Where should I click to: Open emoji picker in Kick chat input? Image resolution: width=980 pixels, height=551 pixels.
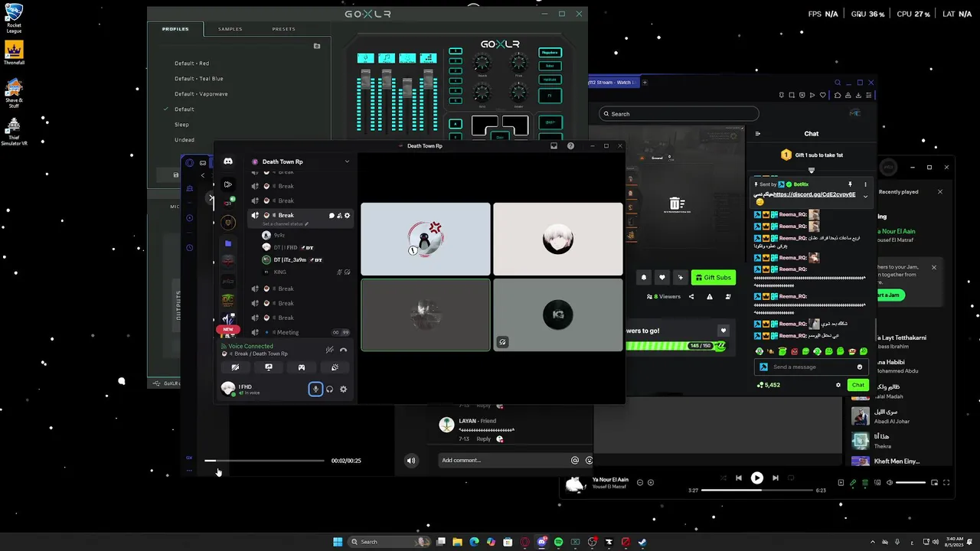[x=860, y=367]
